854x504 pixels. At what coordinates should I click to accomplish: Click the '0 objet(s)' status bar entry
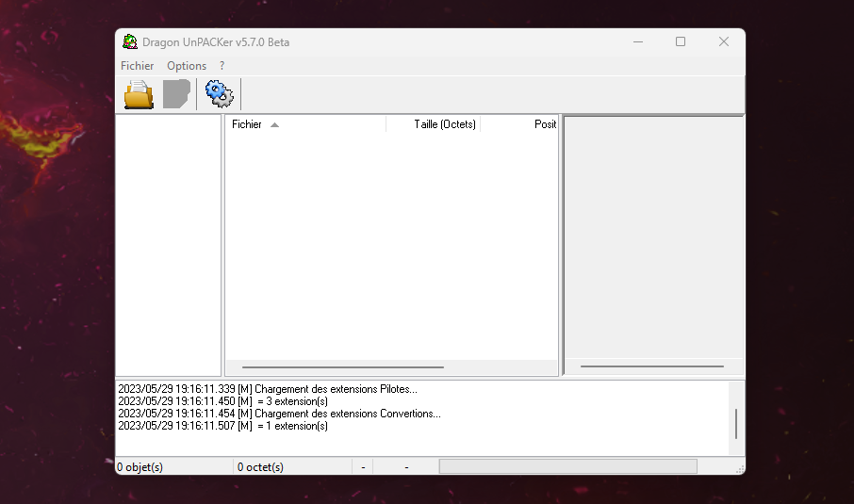(x=140, y=467)
